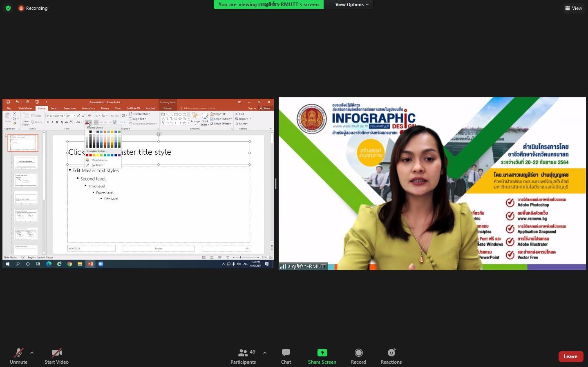The width and height of the screenshot is (588, 367).
Task: Expand the arrow next to Participants
Action: point(265,353)
